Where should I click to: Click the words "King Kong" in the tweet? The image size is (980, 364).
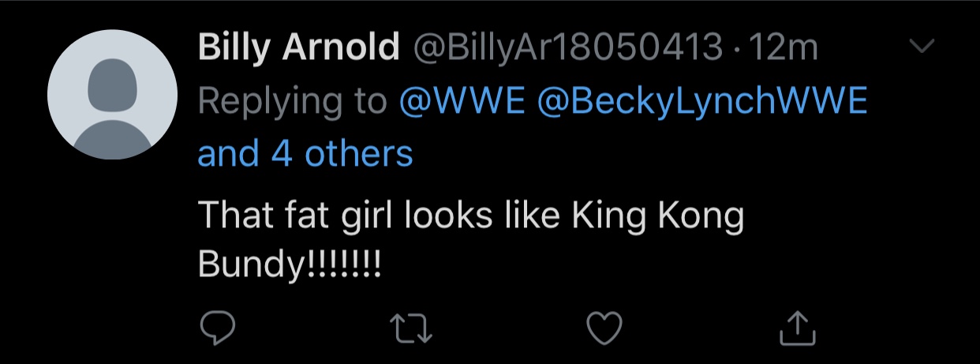[655, 216]
